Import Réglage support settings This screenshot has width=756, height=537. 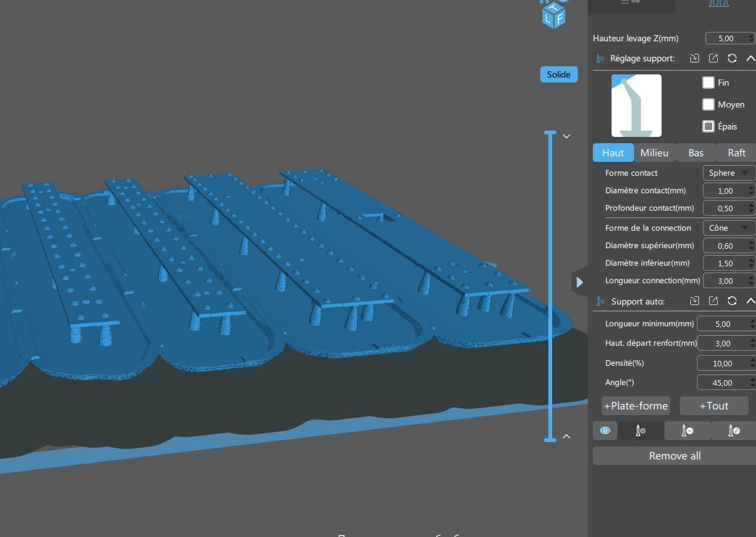point(695,58)
